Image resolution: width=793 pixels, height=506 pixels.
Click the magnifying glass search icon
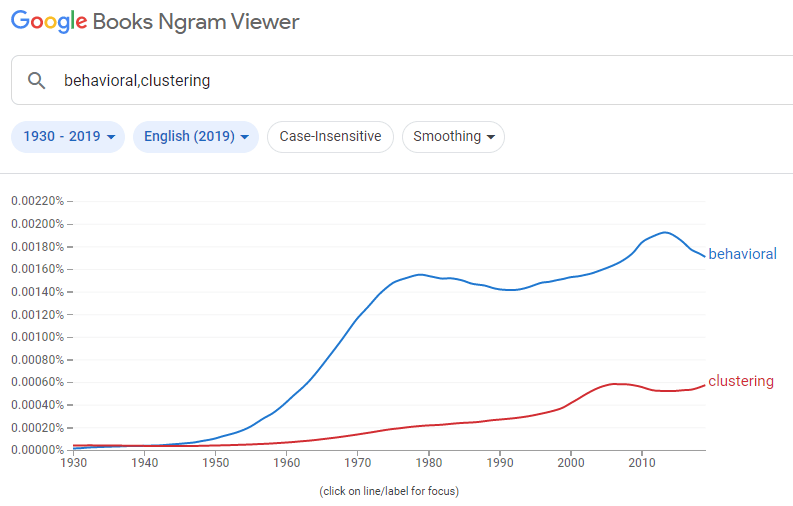(x=37, y=81)
